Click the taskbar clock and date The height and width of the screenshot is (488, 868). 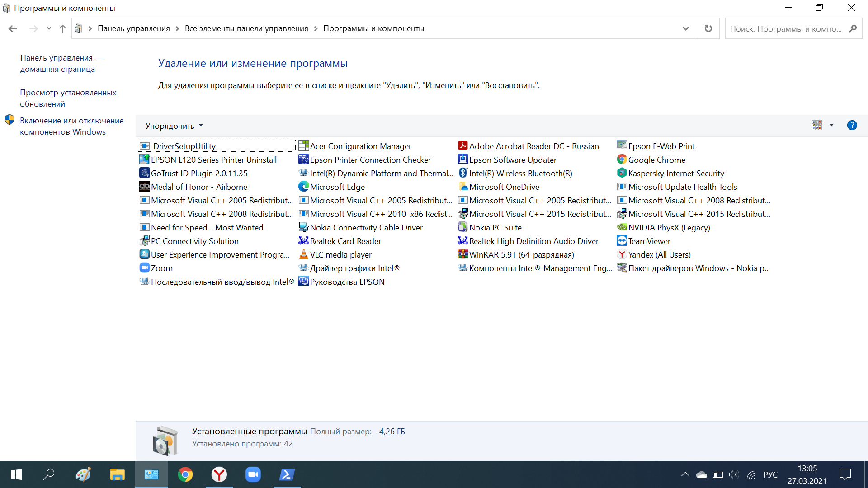pyautogui.click(x=807, y=475)
